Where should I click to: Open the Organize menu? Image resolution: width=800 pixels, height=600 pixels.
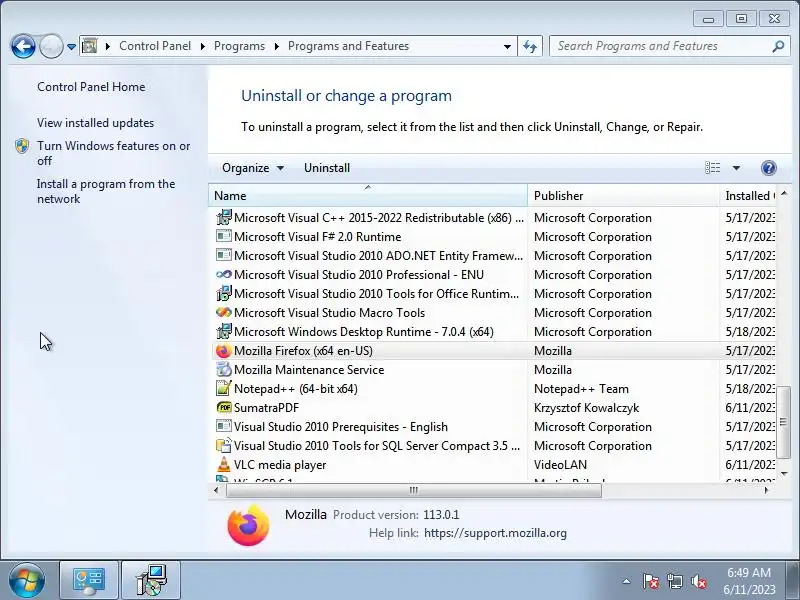pyautogui.click(x=253, y=168)
